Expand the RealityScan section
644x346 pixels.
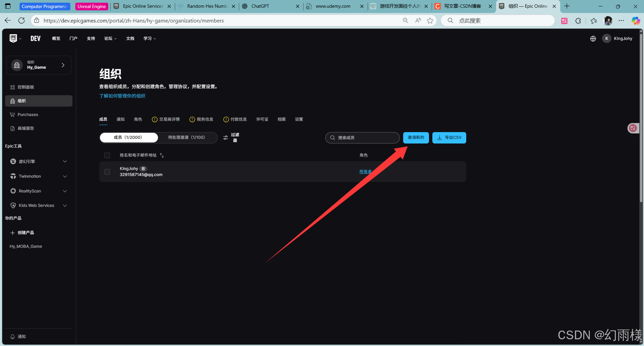(39, 191)
